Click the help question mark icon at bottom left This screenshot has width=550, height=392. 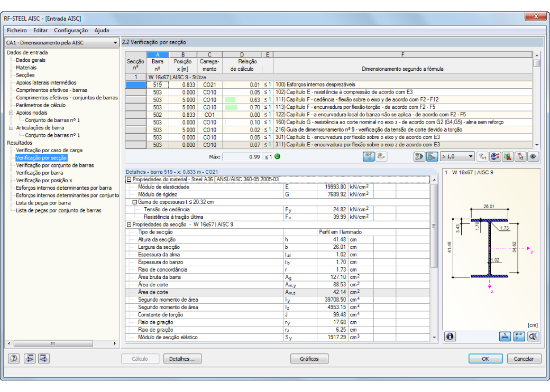click(x=14, y=358)
